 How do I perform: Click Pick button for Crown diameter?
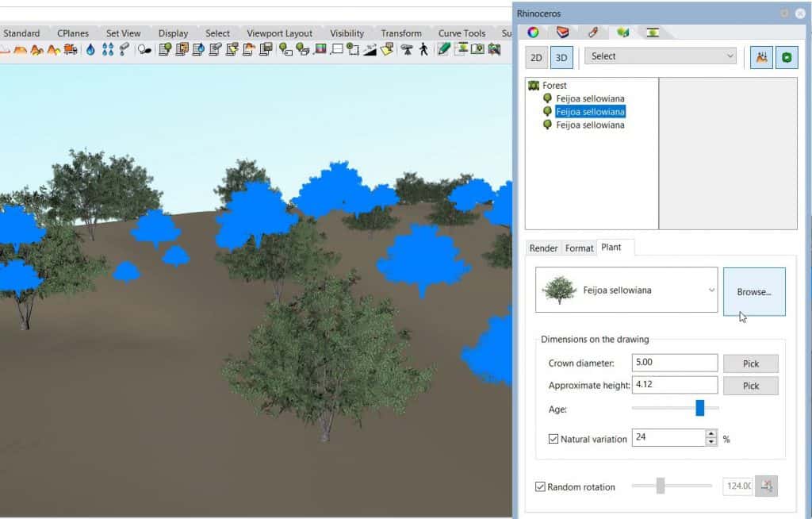click(x=751, y=363)
